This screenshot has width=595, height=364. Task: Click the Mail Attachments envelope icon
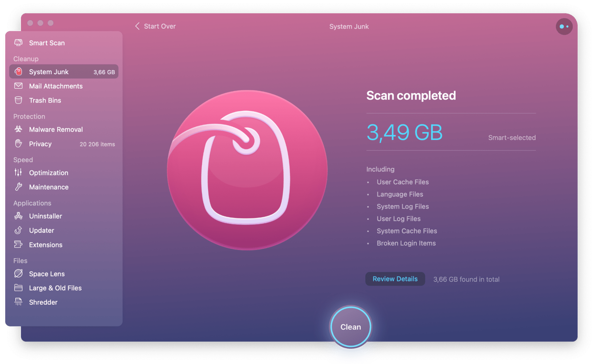pos(18,86)
